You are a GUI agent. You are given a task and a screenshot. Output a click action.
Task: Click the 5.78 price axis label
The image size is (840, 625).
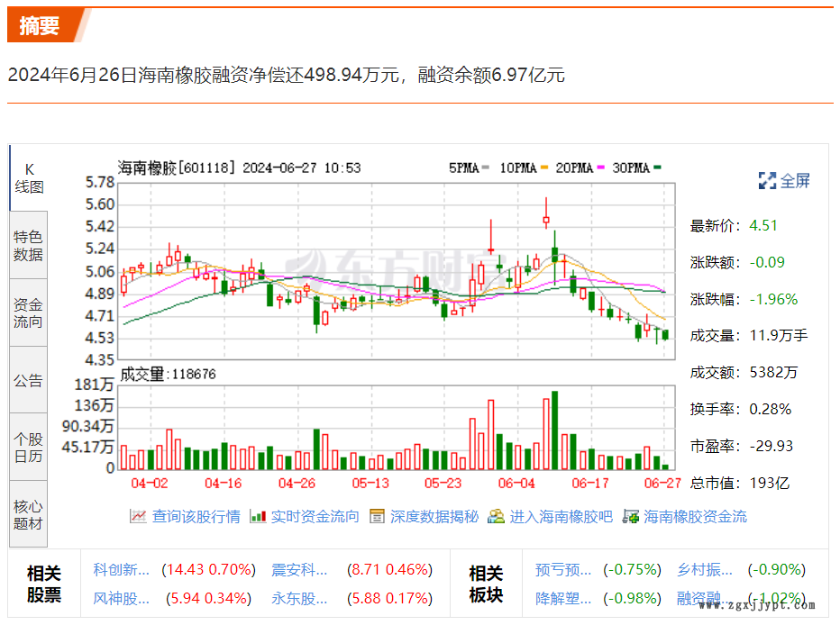click(100, 183)
